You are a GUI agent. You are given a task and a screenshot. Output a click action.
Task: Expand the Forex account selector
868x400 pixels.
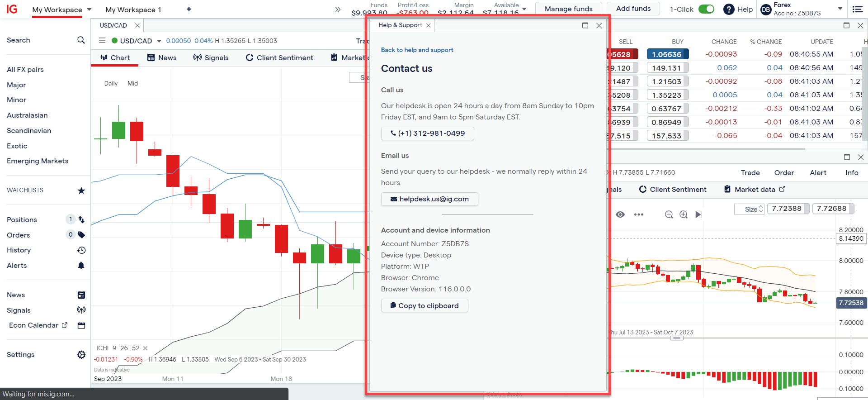coord(840,9)
